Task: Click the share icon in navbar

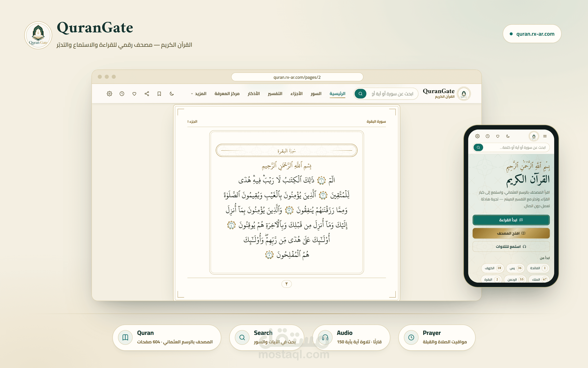Action: (x=147, y=94)
